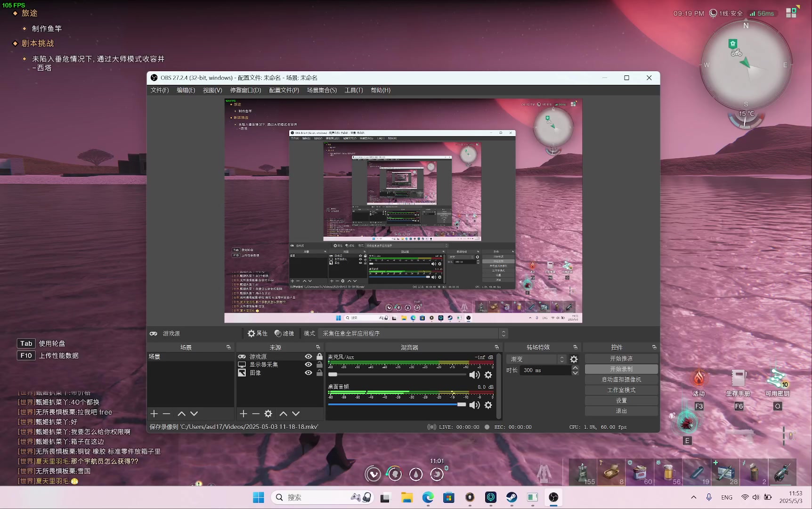812x509 pixels.
Task: Toggle lock on the 游戏源 source
Action: pos(320,357)
